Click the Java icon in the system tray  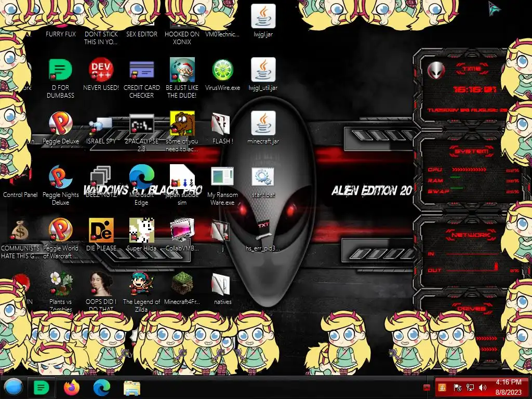(x=443, y=387)
